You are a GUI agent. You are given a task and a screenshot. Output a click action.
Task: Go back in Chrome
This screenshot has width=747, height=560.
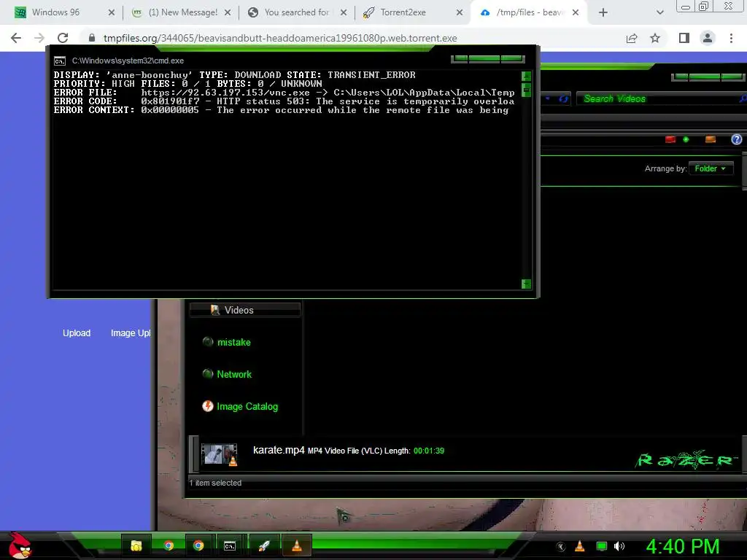coord(16,38)
